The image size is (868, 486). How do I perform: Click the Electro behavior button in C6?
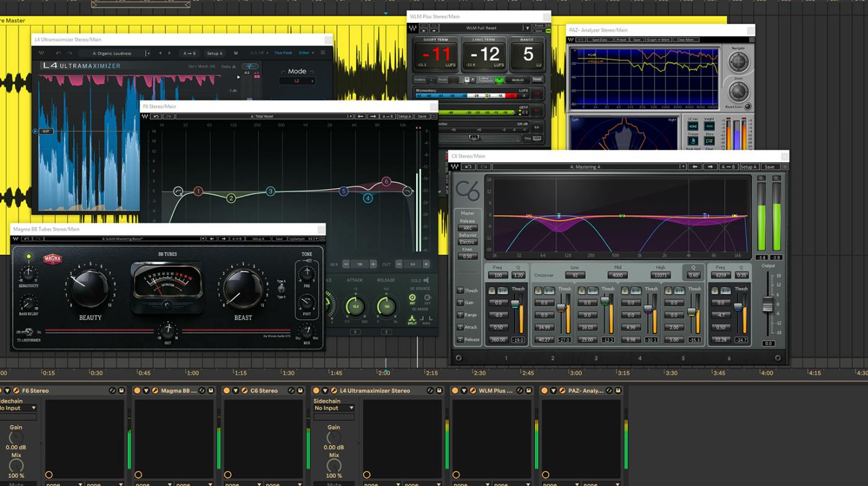(467, 242)
